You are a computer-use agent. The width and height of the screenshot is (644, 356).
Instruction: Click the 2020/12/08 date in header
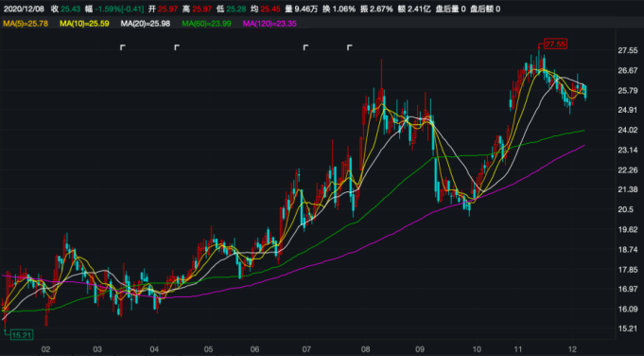pos(24,9)
